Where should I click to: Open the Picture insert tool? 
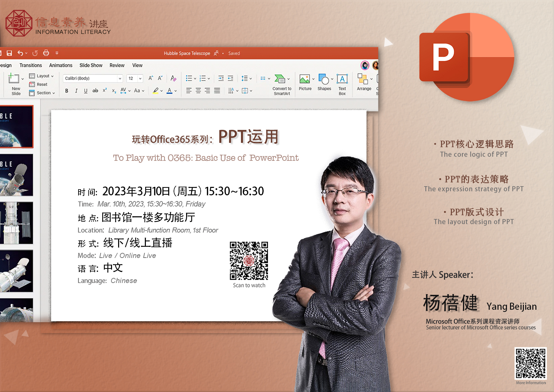coord(305,83)
